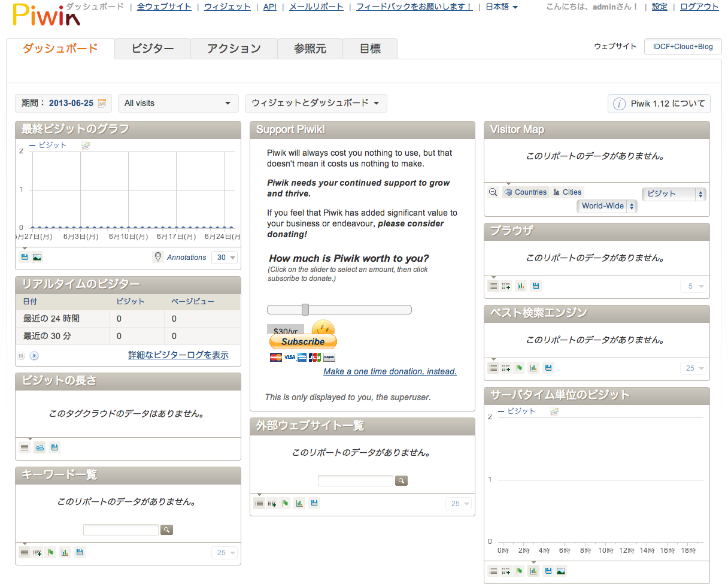Show bar chart view in ブラウザ widget

pyautogui.click(x=521, y=286)
